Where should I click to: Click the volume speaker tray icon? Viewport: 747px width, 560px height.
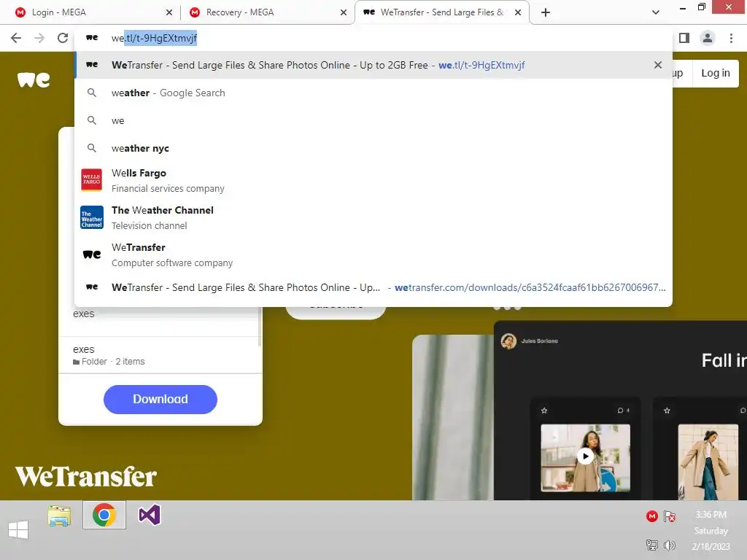(x=670, y=545)
